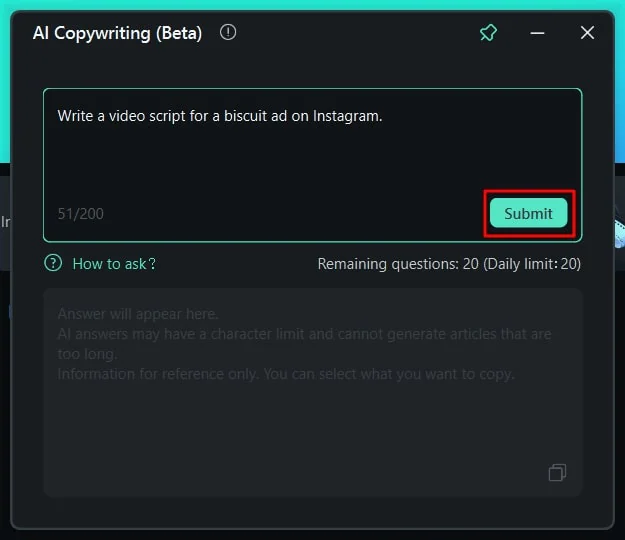
Task: Click the question mark help icon
Action: [53, 264]
